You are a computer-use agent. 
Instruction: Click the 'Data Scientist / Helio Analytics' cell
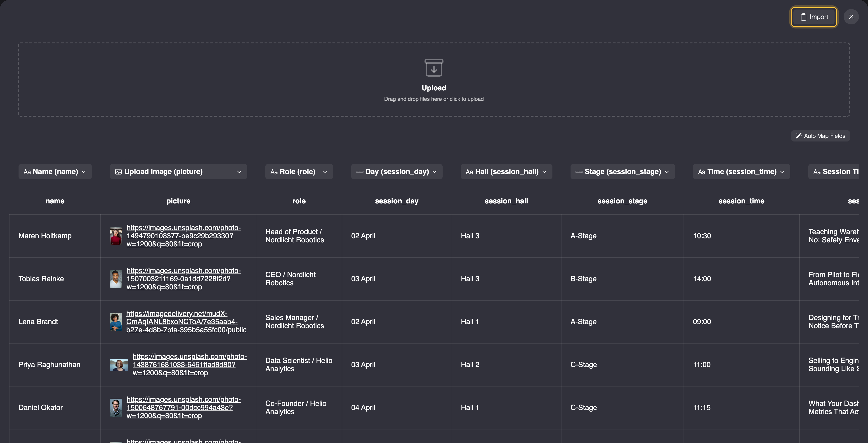pos(299,365)
